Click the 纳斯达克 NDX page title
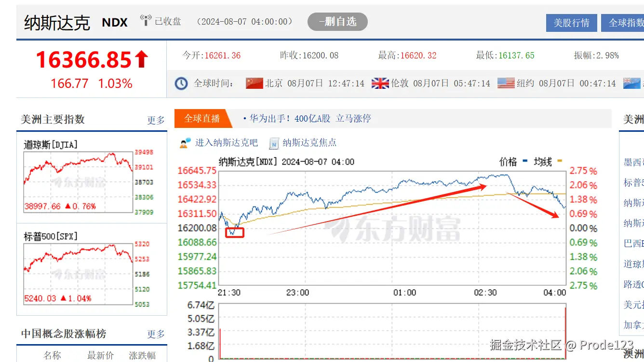Screen dimensions: 644x362 (76, 22)
